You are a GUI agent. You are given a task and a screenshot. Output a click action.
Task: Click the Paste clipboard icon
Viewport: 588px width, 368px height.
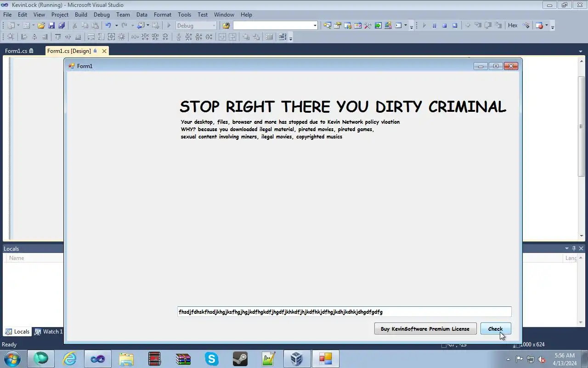click(x=95, y=25)
